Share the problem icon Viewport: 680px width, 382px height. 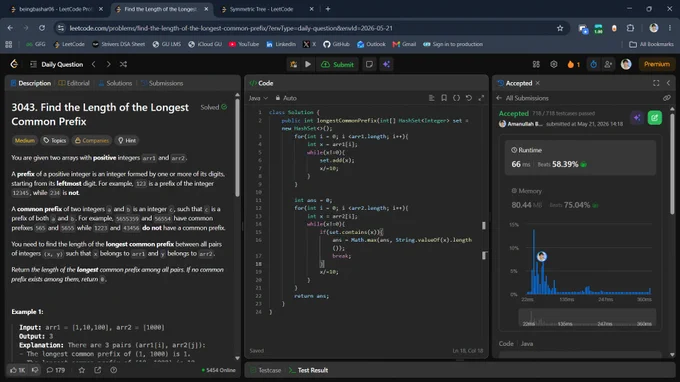98,370
